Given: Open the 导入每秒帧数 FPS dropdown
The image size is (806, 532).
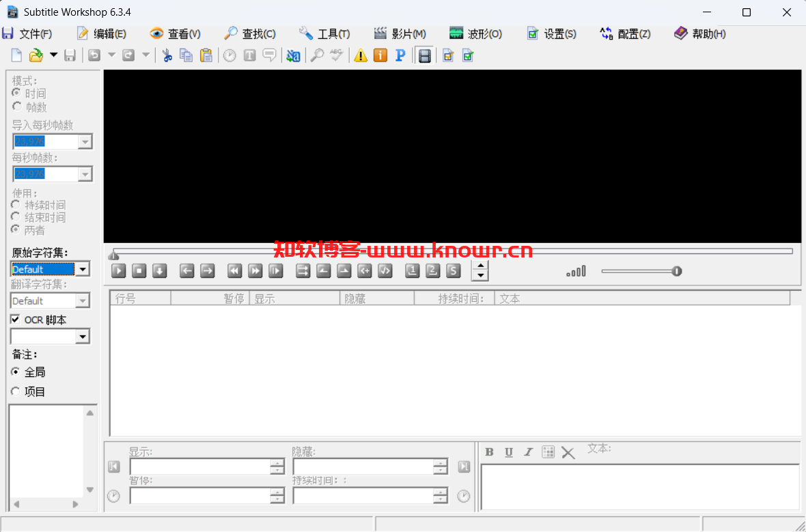Looking at the screenshot, I should [85, 142].
